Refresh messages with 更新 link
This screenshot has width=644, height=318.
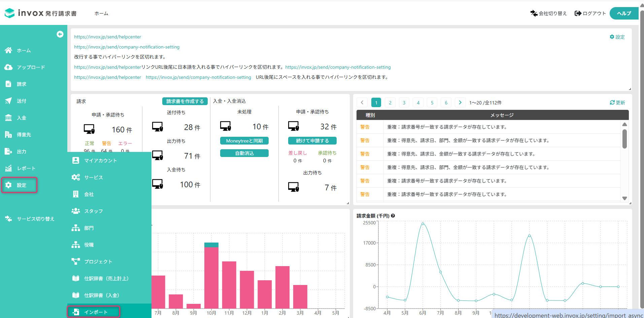(x=617, y=102)
